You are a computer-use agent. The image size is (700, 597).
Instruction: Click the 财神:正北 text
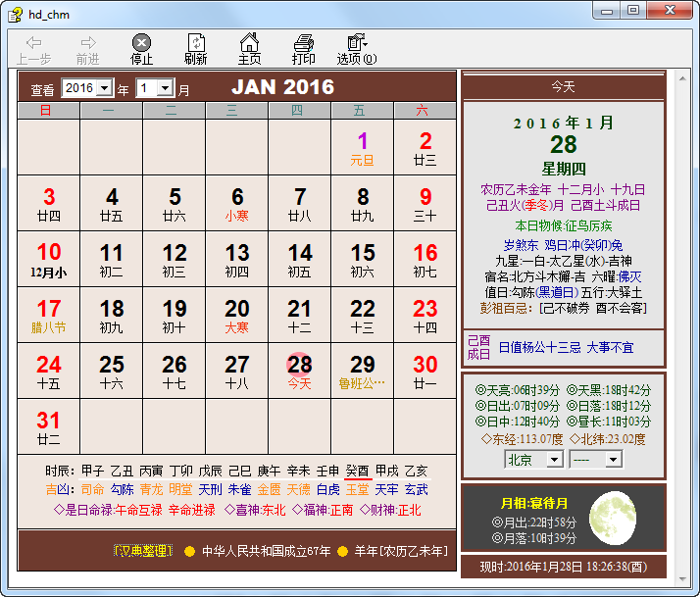tap(390, 510)
